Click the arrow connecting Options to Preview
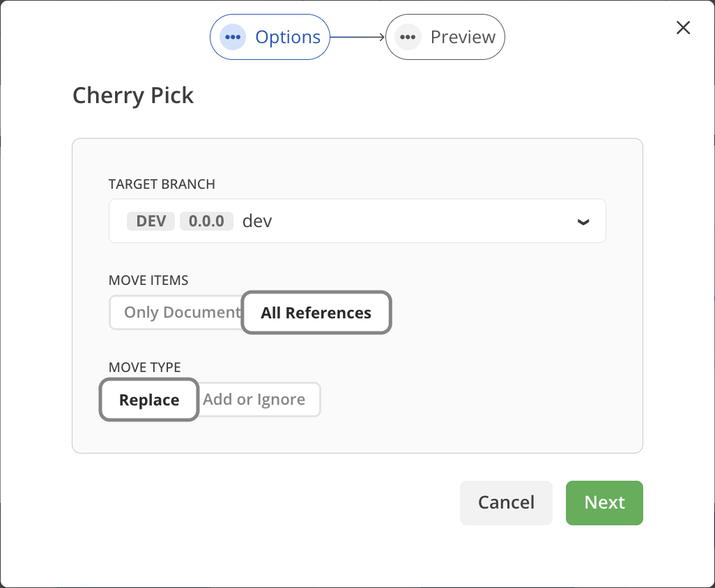The height and width of the screenshot is (588, 715). tap(357, 37)
